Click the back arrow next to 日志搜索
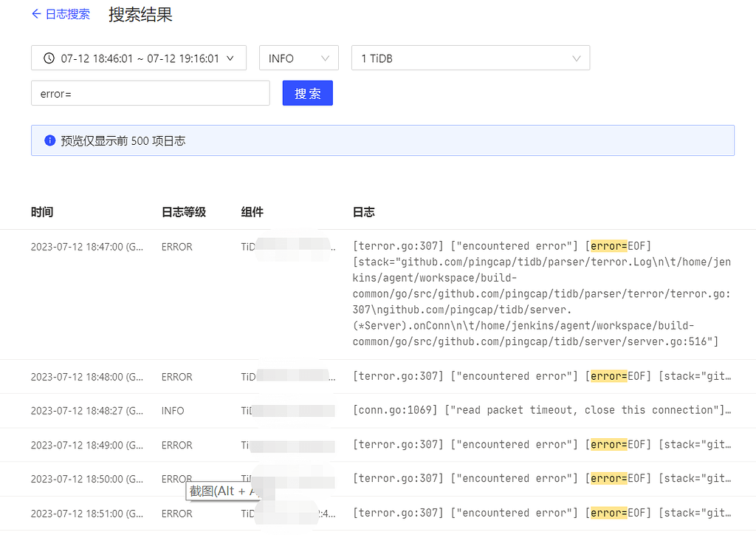This screenshot has width=756, height=535. click(36, 13)
